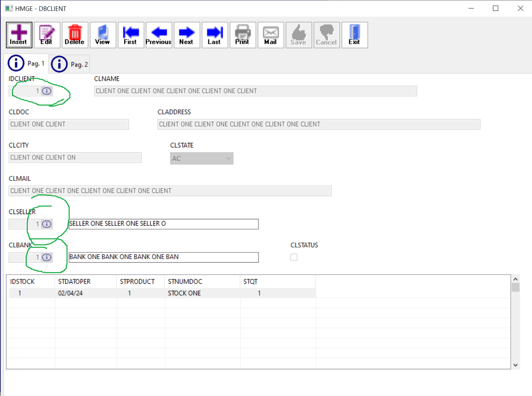Go to Previous record
This screenshot has height=396, width=532.
point(159,35)
